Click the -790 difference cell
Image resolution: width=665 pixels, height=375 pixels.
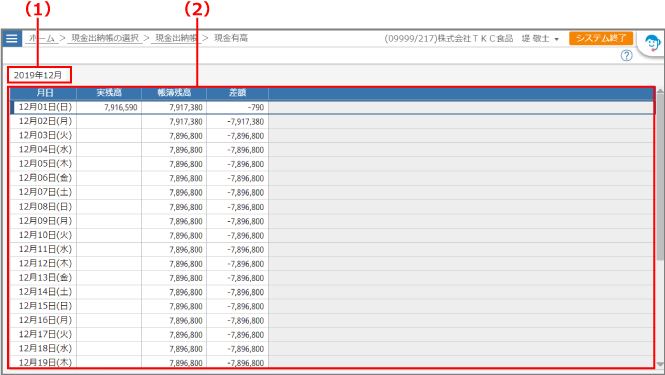238,107
